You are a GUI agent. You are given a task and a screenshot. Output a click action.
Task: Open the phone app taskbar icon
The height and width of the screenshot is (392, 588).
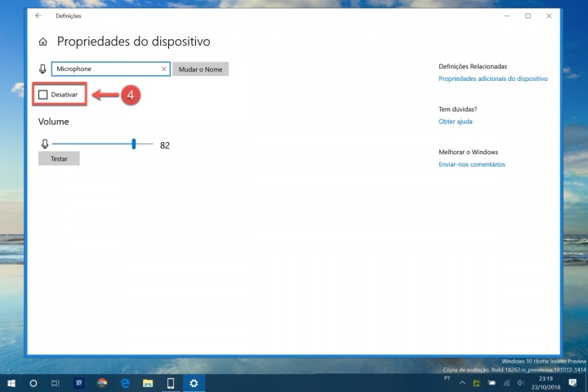tap(171, 383)
